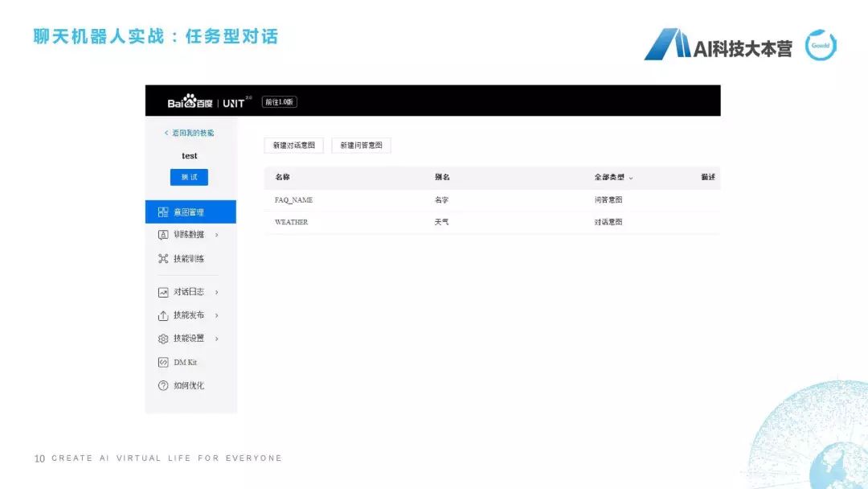Expand the 训练数据 submenu arrow
This screenshot has width=868, height=489.
click(x=216, y=235)
